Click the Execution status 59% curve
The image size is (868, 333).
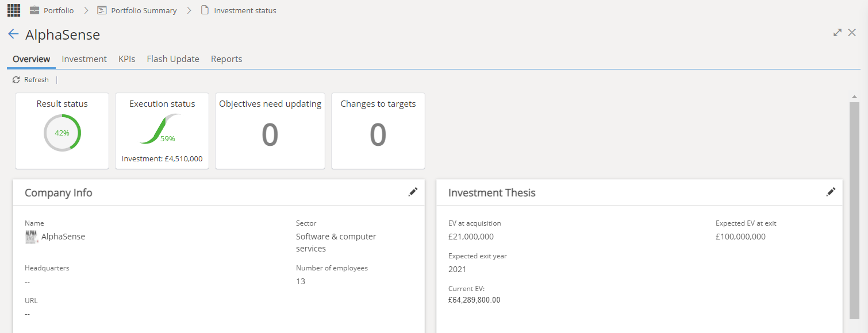click(x=159, y=130)
